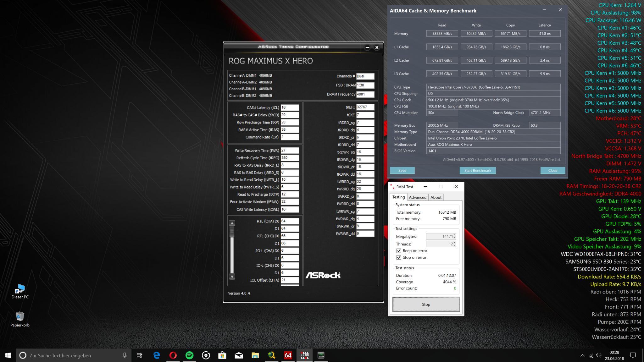Open the volume tray icon

(598, 355)
